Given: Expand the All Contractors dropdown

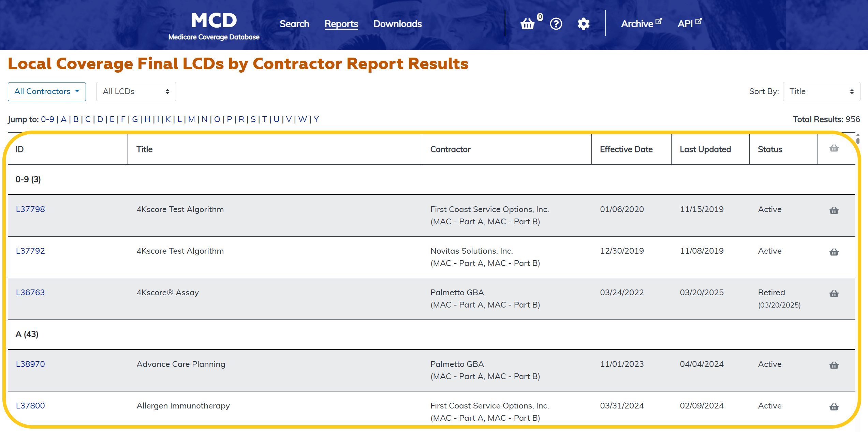Looking at the screenshot, I should [47, 91].
